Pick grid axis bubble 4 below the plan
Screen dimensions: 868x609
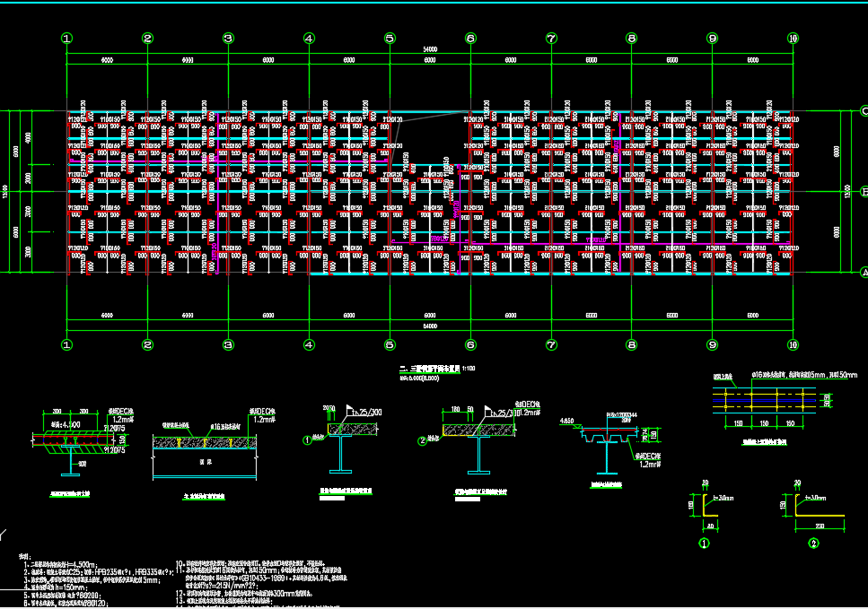[309, 344]
